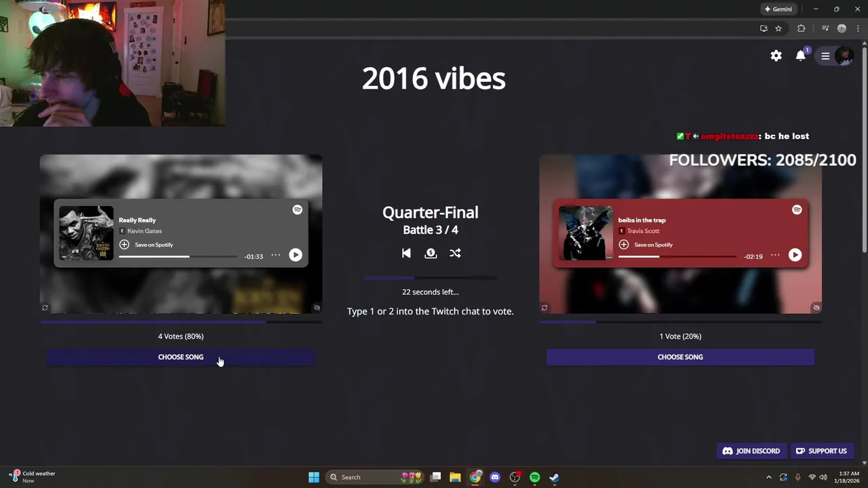Image resolution: width=868 pixels, height=488 pixels.
Task: Click the countdown timer progress bar
Action: pos(431,278)
